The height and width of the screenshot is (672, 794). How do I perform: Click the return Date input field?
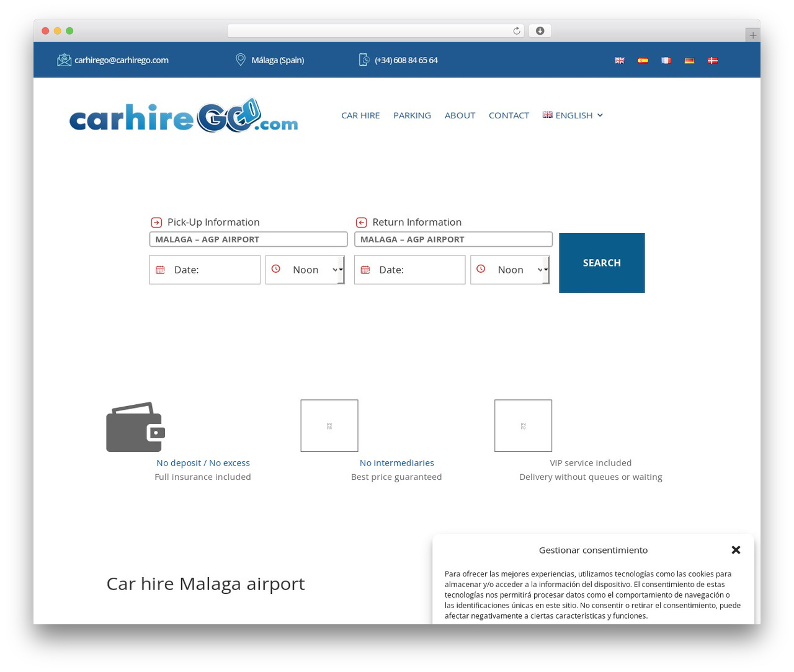[x=409, y=270]
